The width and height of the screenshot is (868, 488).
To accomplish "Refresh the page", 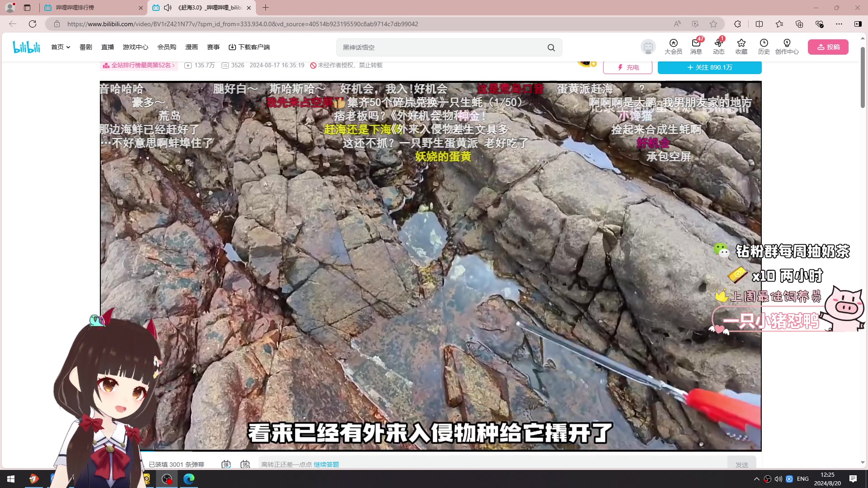I will click(33, 24).
